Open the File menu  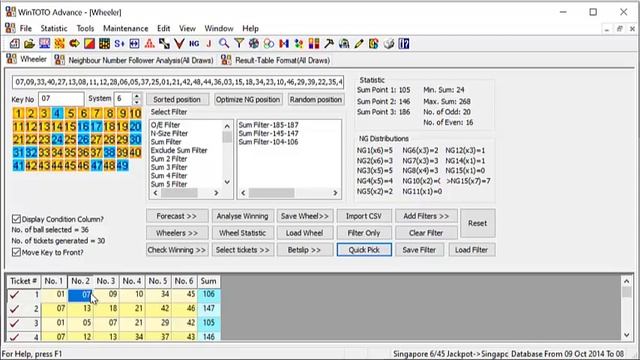25,29
